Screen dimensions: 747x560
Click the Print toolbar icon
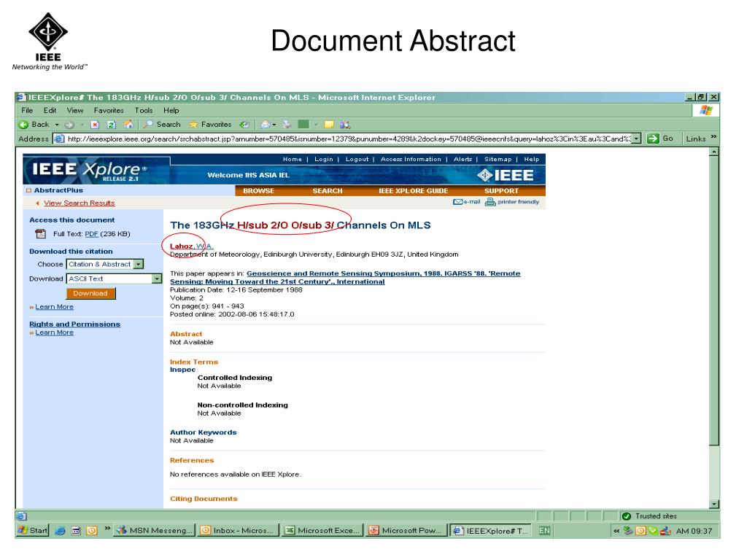(x=287, y=125)
